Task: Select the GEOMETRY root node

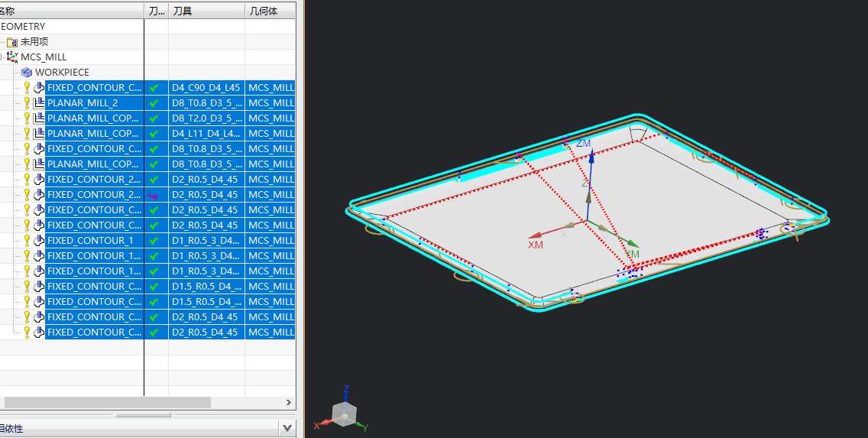Action: tap(23, 27)
